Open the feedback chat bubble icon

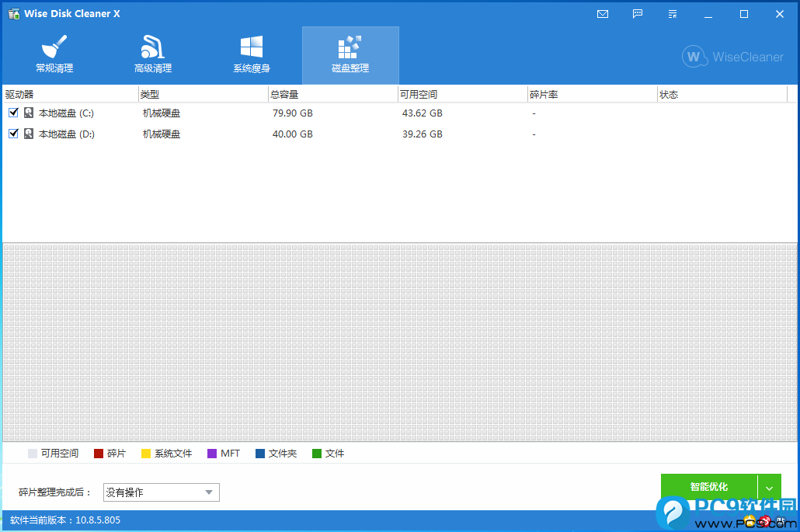[638, 14]
